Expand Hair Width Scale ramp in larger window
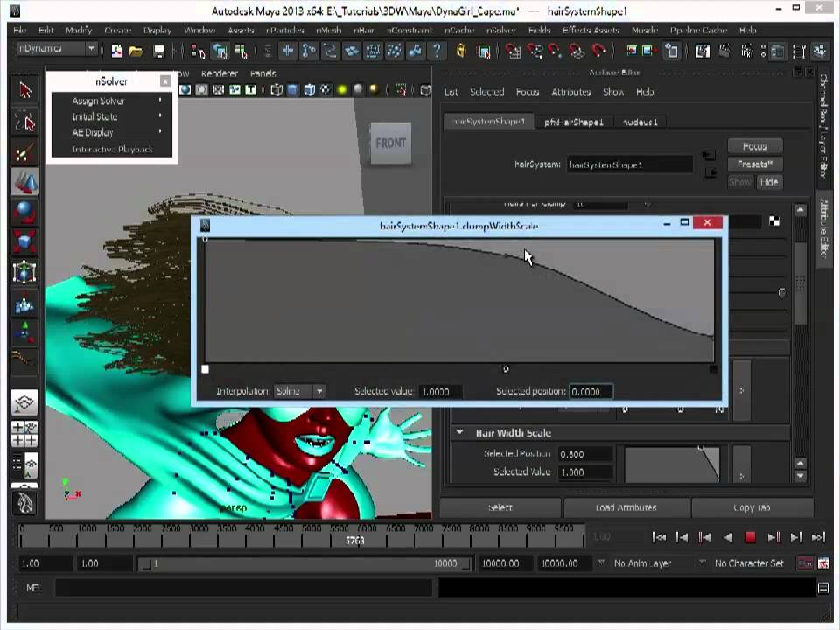Image resolution: width=840 pixels, height=630 pixels. tap(742, 465)
